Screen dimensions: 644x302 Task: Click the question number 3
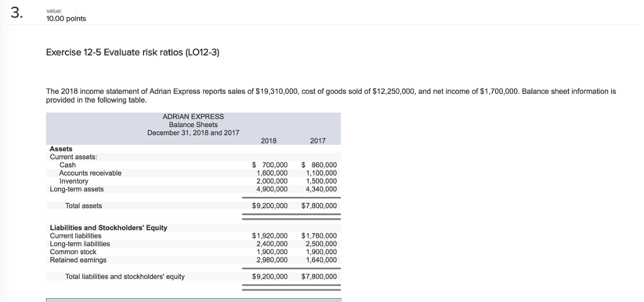pos(17,14)
